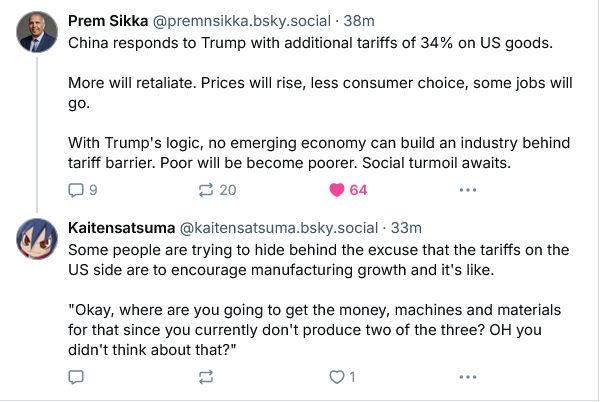Repost Kaitensatsuma's reply
Image resolution: width=601 pixels, height=402 pixels.
pos(206,377)
